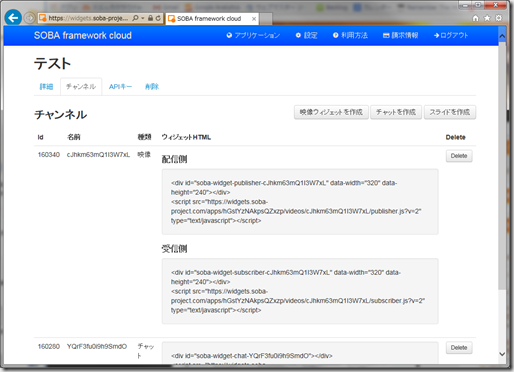
Task: Click the ログアウト nav link
Action: [x=451, y=35]
